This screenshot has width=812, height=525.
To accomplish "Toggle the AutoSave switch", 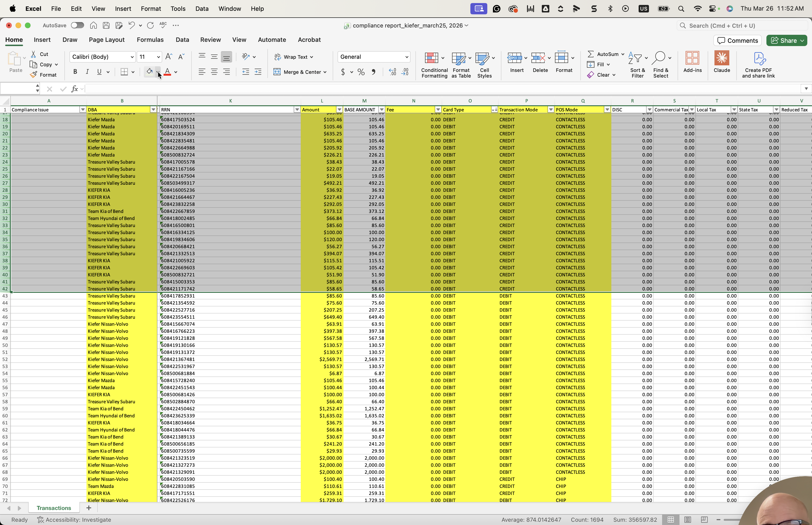I will point(77,25).
